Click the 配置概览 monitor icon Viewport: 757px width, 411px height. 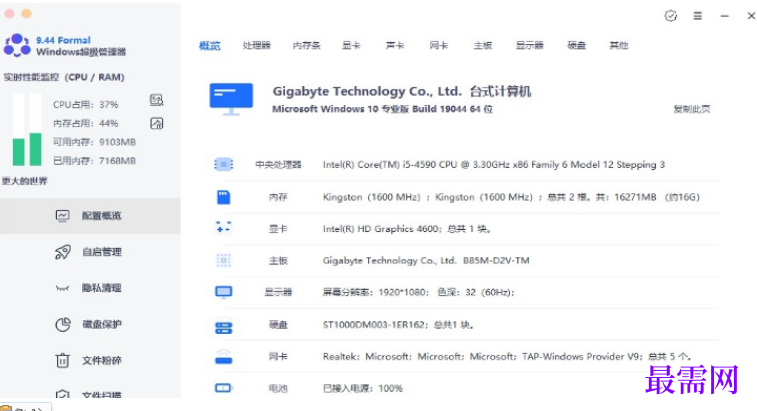click(62, 216)
